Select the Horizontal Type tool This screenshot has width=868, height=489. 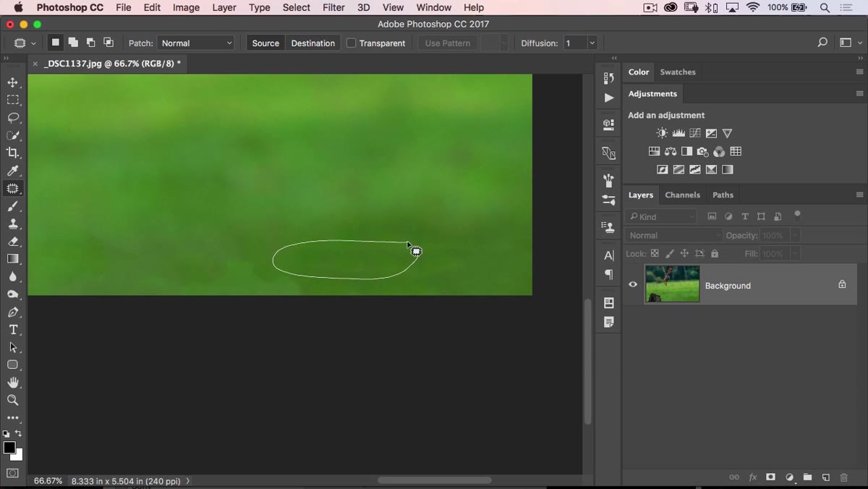(x=13, y=330)
